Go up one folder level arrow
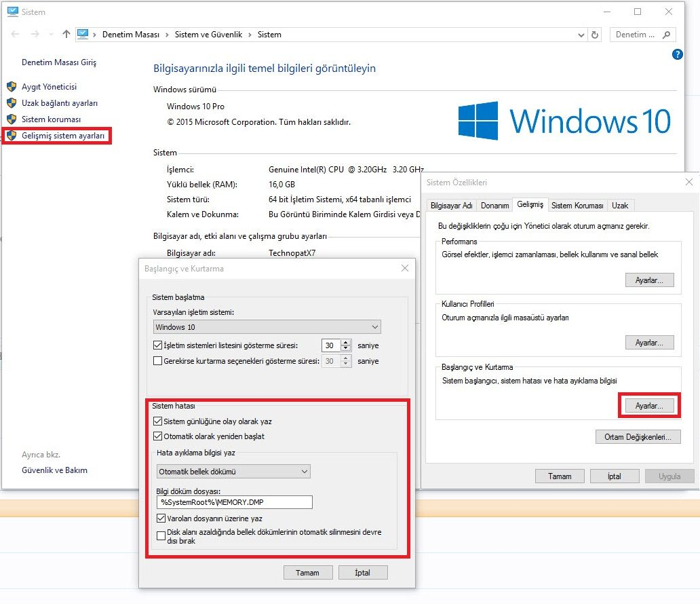 click(x=66, y=34)
